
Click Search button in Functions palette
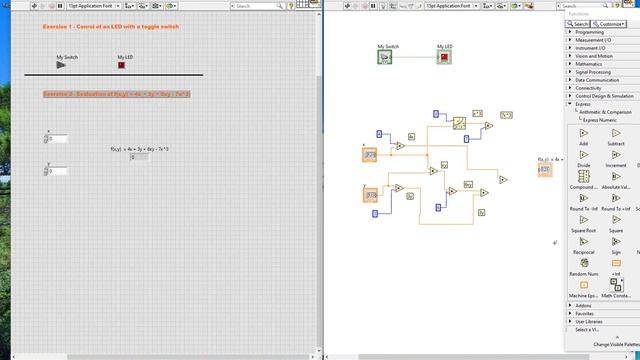pos(578,24)
